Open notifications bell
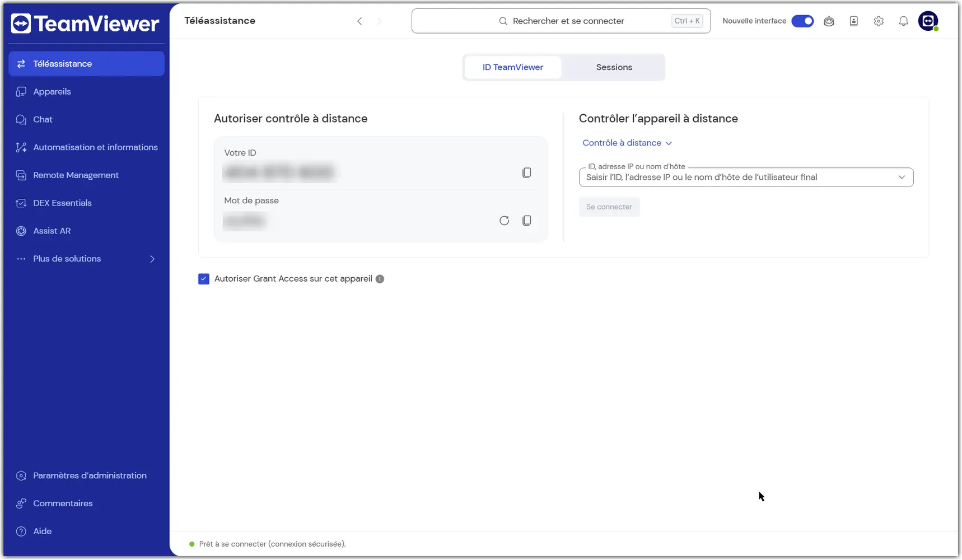Screen dimensions: 962x560 pos(904,21)
